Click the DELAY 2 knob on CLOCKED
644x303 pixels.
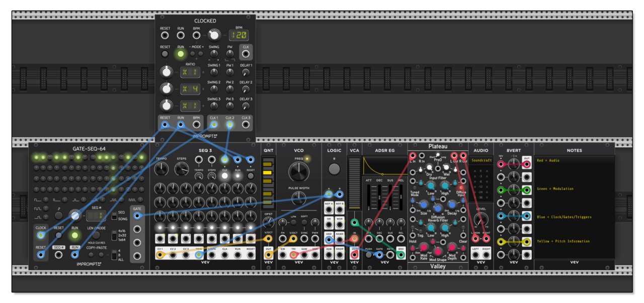(246, 89)
